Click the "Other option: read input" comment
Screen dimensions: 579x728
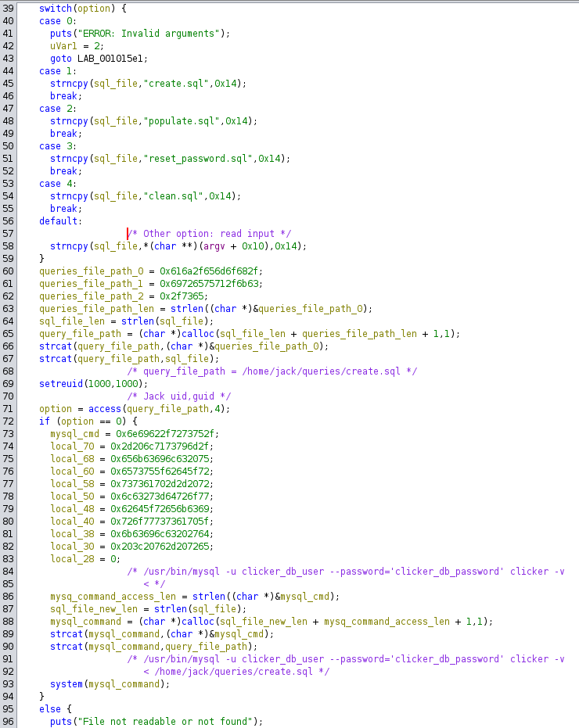(210, 234)
